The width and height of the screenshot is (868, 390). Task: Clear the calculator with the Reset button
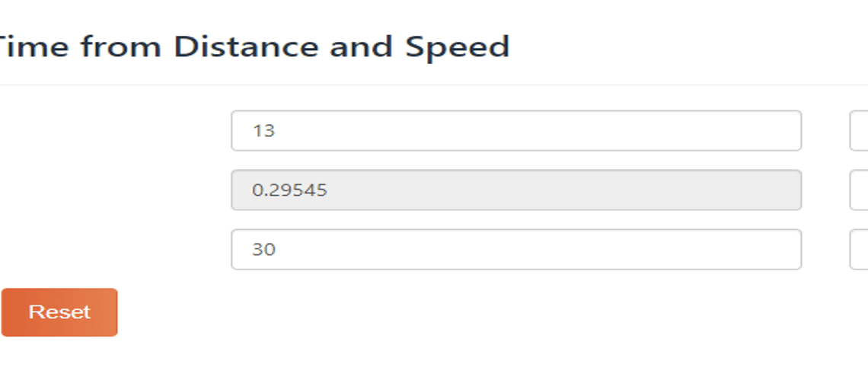(x=59, y=312)
